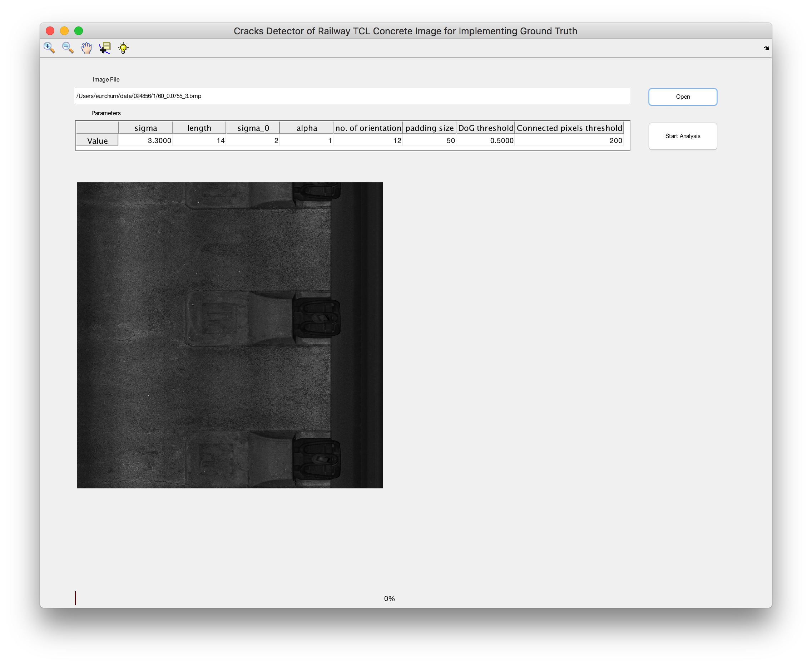Screen dimensions: 812x665
Task: Enable the Data Cursor tool
Action: pos(104,48)
